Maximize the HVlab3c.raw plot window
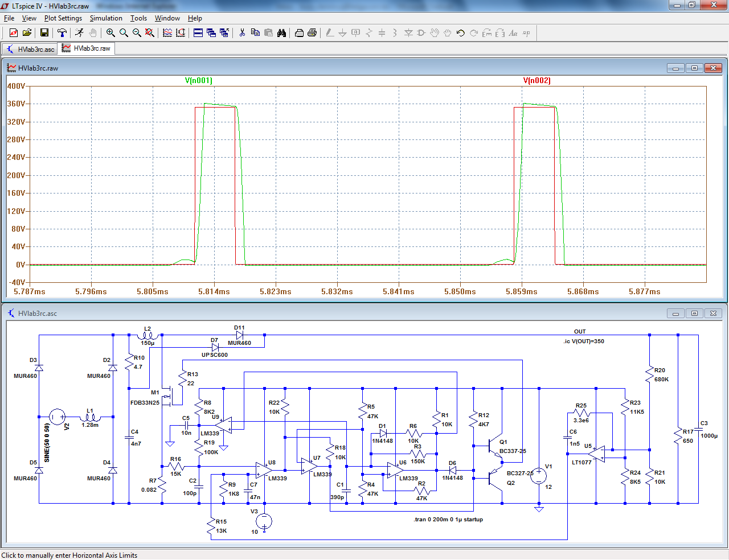 click(694, 68)
